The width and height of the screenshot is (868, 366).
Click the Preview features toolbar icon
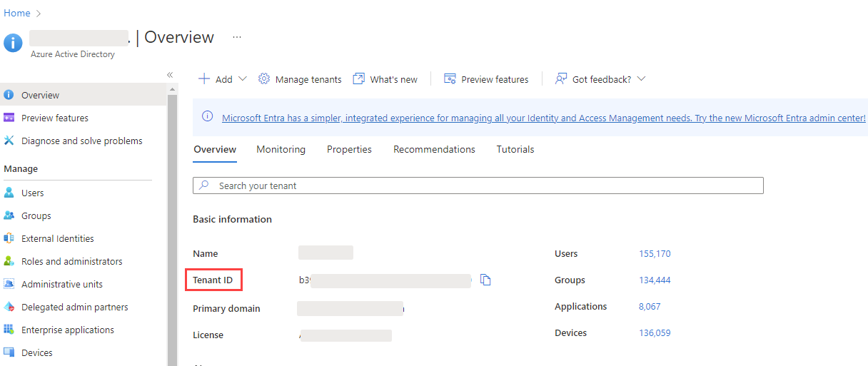click(x=450, y=79)
